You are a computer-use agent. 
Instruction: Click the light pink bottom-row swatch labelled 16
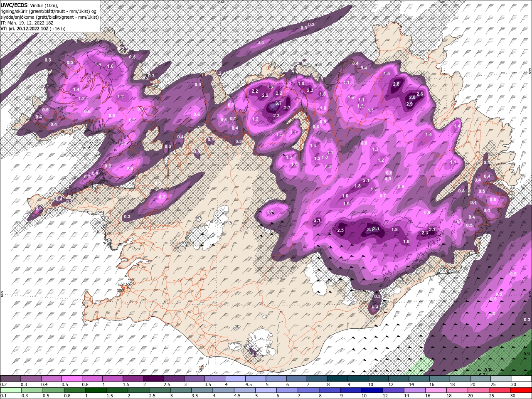(435, 390)
